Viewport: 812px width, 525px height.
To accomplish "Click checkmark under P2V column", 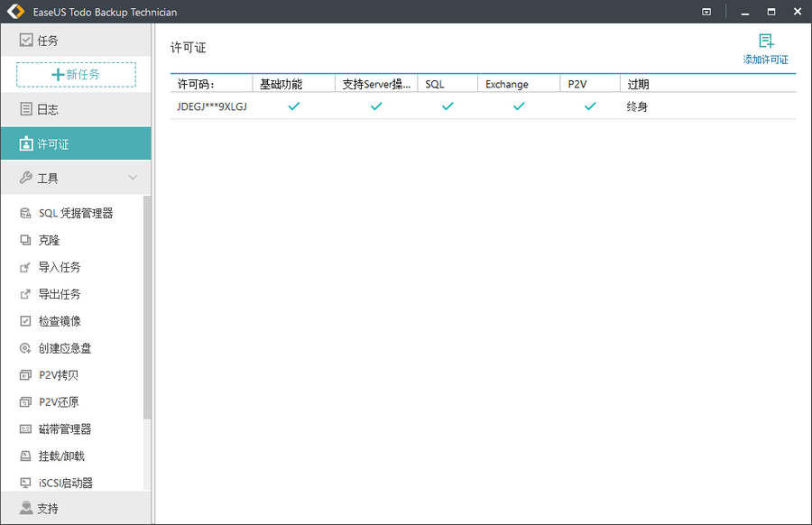I will coord(590,106).
